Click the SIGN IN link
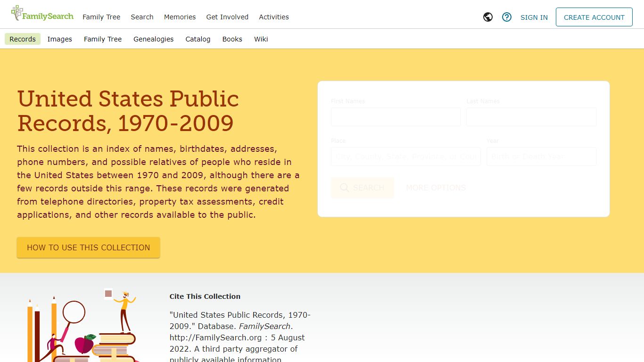 coord(534,17)
